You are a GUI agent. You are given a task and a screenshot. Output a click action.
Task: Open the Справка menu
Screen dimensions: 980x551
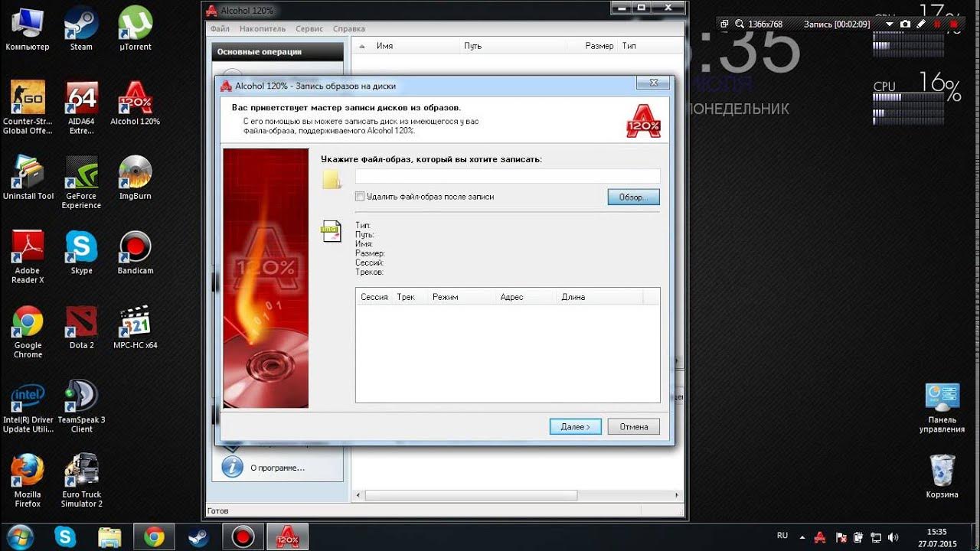tap(349, 29)
